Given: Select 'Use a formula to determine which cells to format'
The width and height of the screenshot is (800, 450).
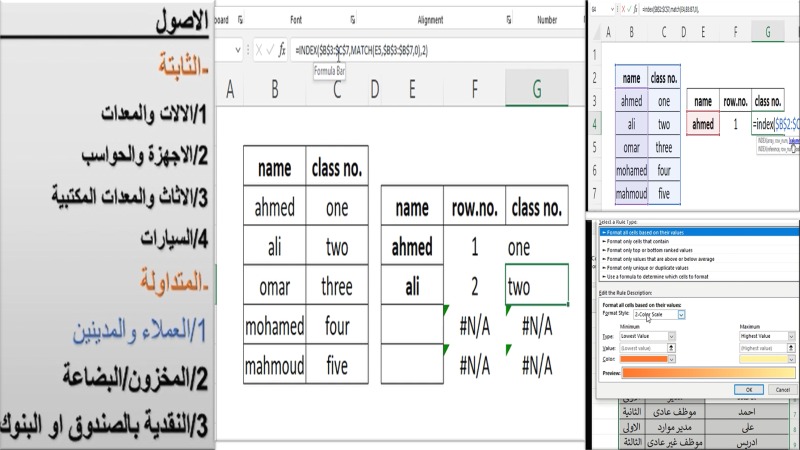Looking at the screenshot, I should pos(697,277).
